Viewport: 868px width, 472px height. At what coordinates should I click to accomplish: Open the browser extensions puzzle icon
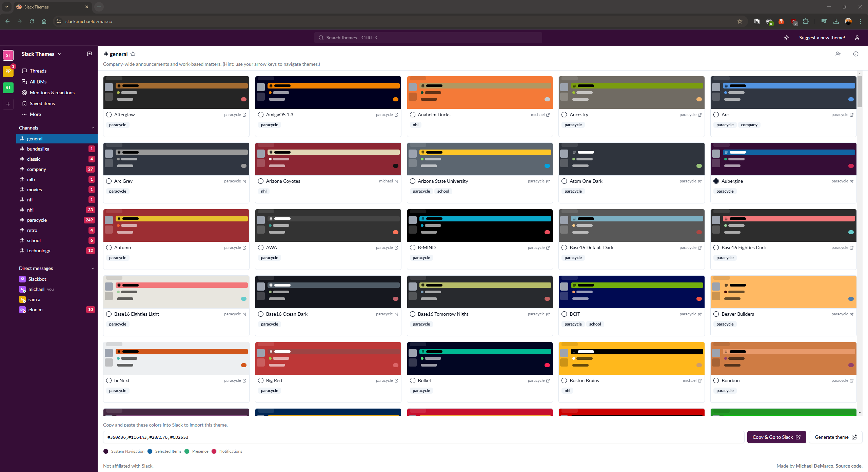pyautogui.click(x=806, y=21)
